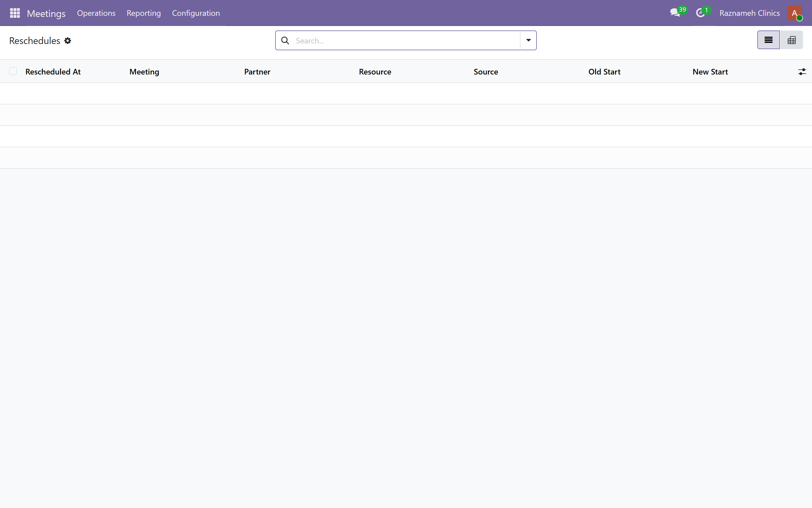Switch to list view
812x508 pixels.
pyautogui.click(x=768, y=40)
